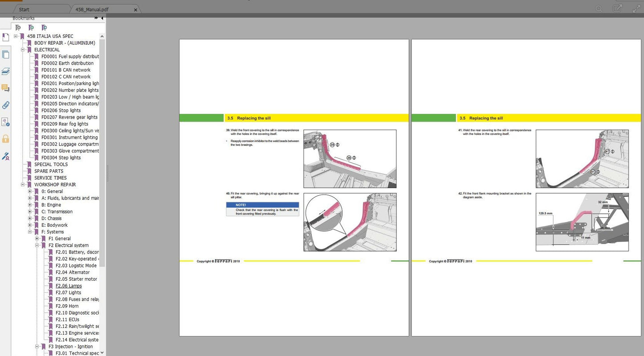The height and width of the screenshot is (356, 644).
Task: Open the Bookmarks panel icon in sidebar
Action: (x=5, y=37)
